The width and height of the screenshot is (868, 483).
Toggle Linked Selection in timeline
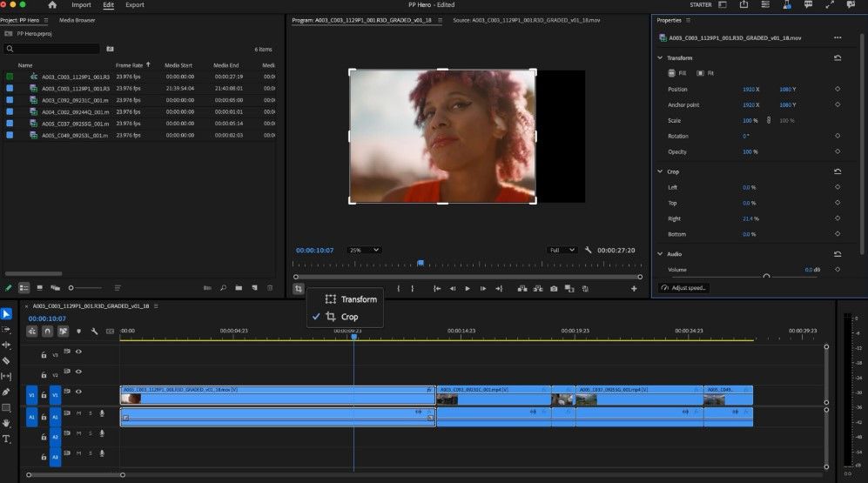[63, 331]
